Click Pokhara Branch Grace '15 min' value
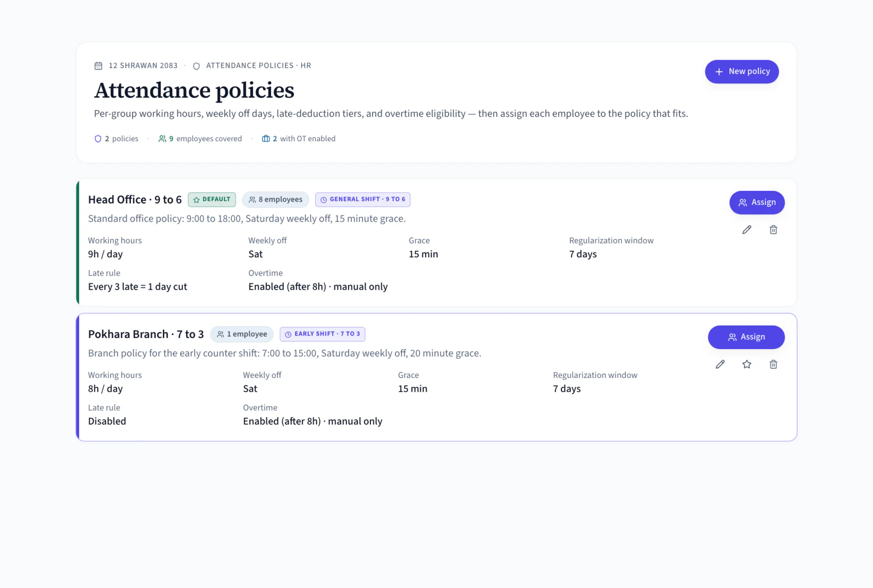Screen dimensions: 873x588 click(x=412, y=389)
